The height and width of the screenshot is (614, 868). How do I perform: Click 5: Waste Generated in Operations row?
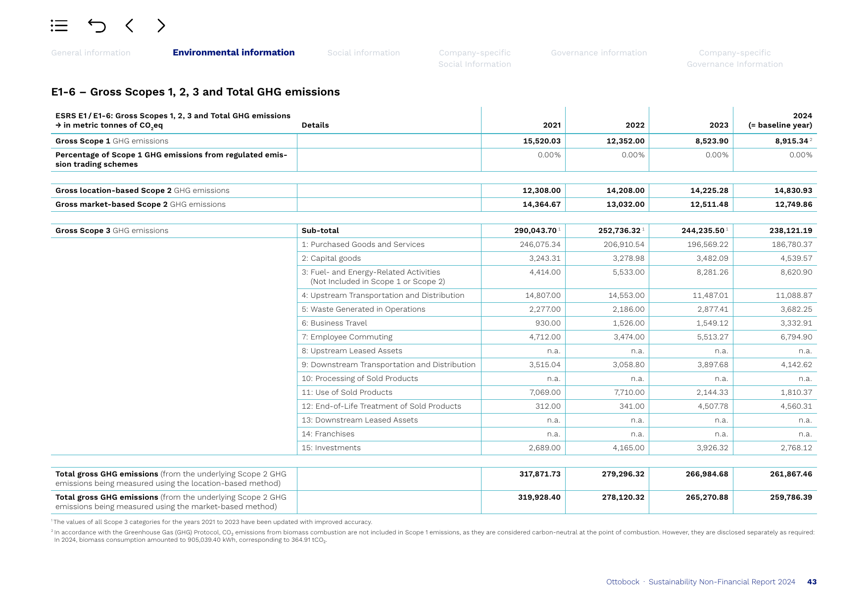(363, 309)
